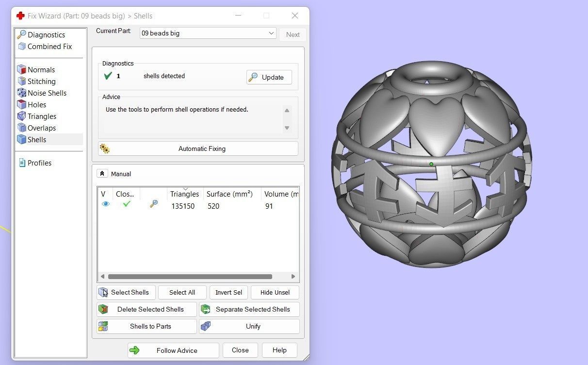Click the Combined Fix cube icon
The image size is (588, 365).
[x=22, y=47]
